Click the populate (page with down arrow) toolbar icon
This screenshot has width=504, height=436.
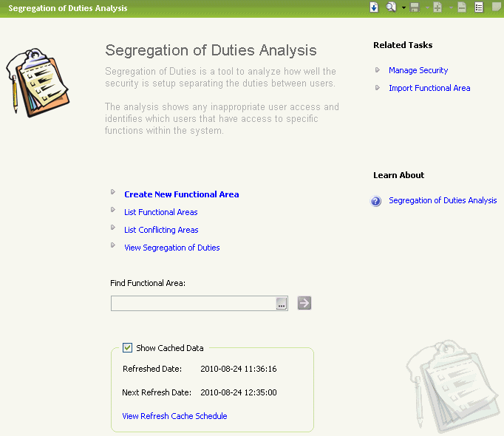374,7
